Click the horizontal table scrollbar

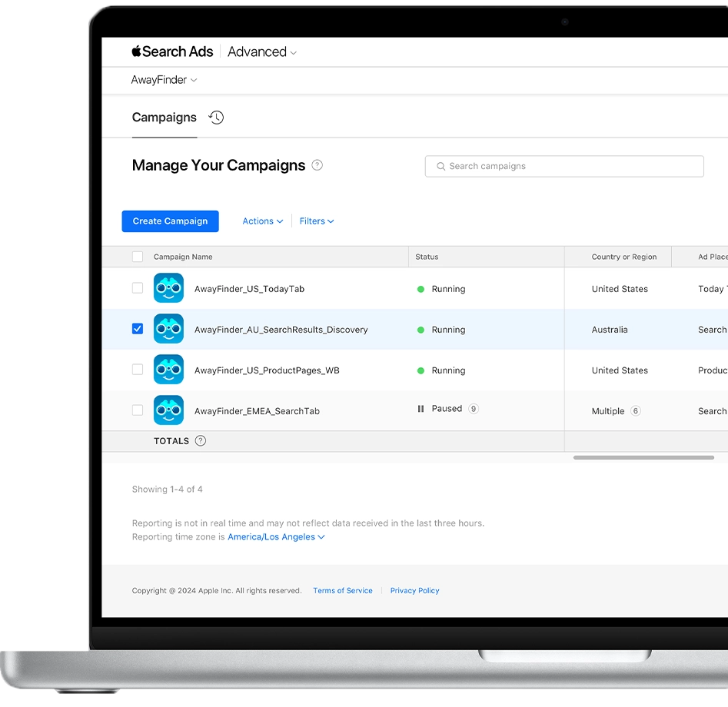pos(643,457)
